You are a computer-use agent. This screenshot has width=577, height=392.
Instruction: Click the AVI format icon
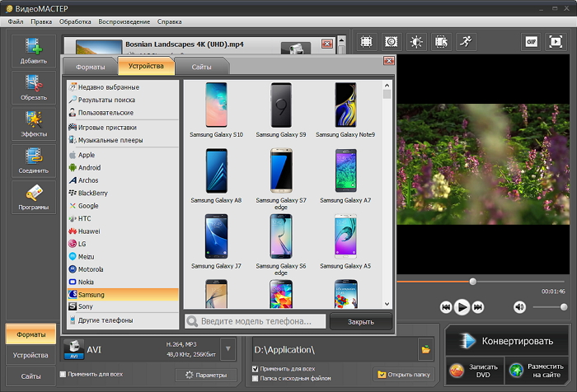[x=74, y=349]
